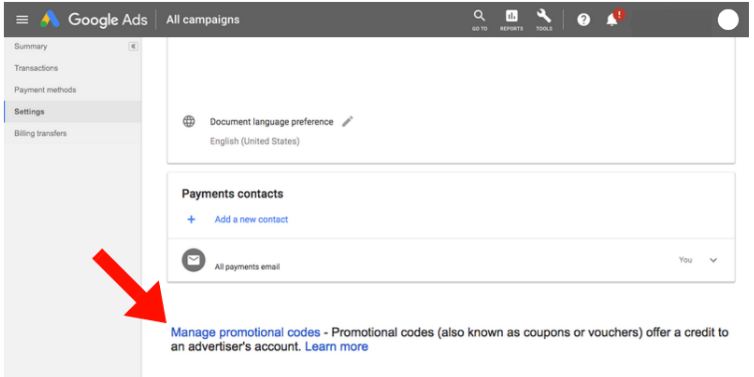
Task: Open the account avatar circle
Action: coord(728,20)
